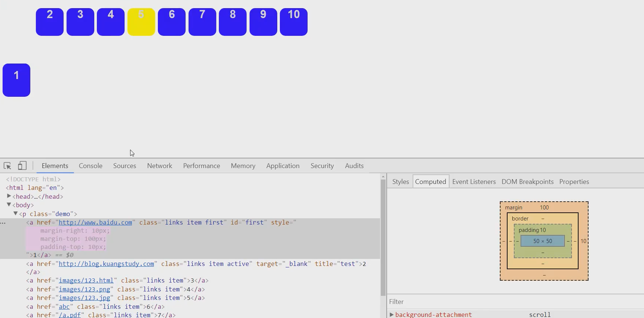Click the blue page link numbered 8
Screen dimensions: 644x318
tap(233, 22)
